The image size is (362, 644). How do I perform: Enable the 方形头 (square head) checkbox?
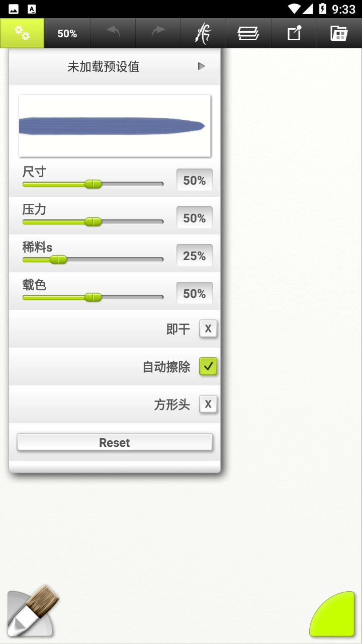click(x=208, y=404)
